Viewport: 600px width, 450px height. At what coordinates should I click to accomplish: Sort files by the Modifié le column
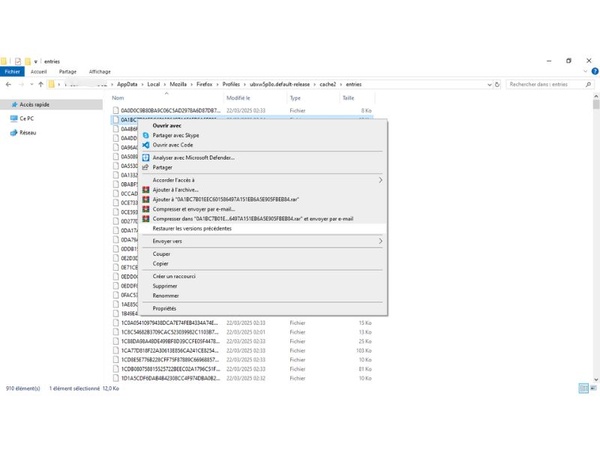click(x=239, y=99)
